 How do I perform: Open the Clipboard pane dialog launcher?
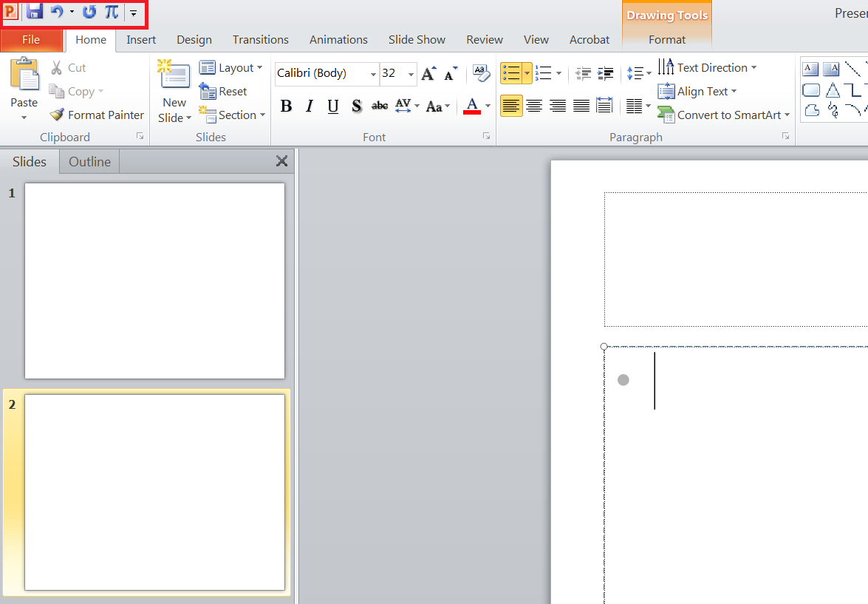pos(140,136)
